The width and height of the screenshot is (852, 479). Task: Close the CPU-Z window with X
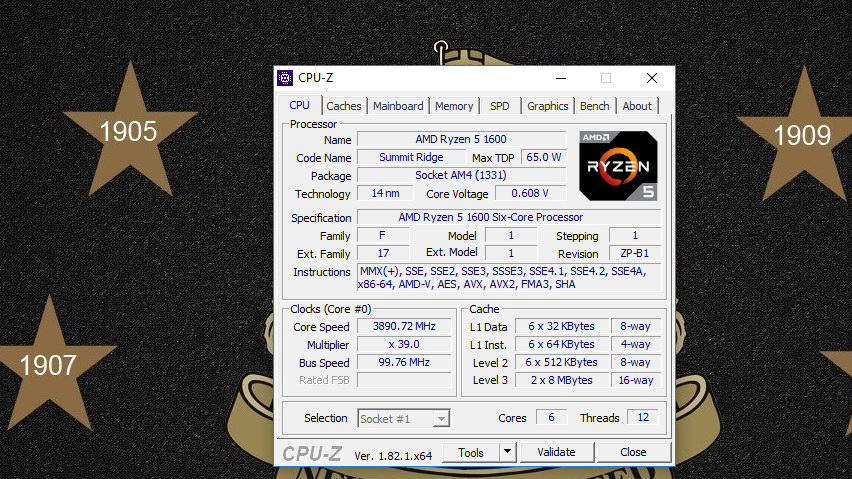pyautogui.click(x=651, y=78)
